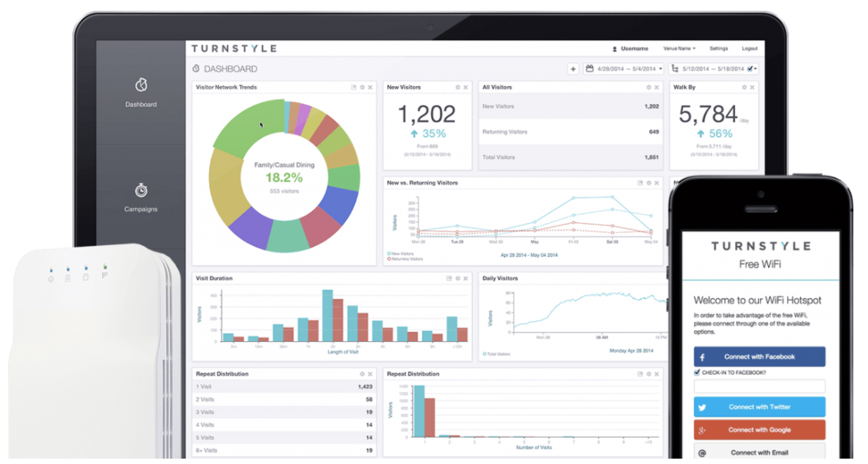Toggle New Visitors legend in line chart
Viewport: 868px width, 464px height.
coord(402,254)
